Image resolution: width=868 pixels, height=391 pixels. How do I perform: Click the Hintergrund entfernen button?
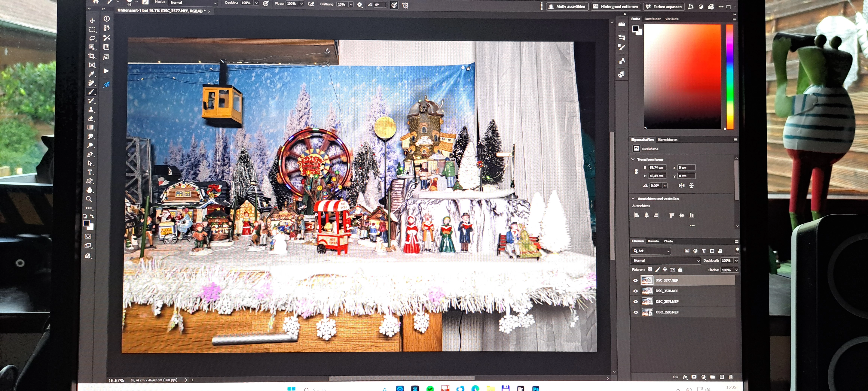pos(616,6)
